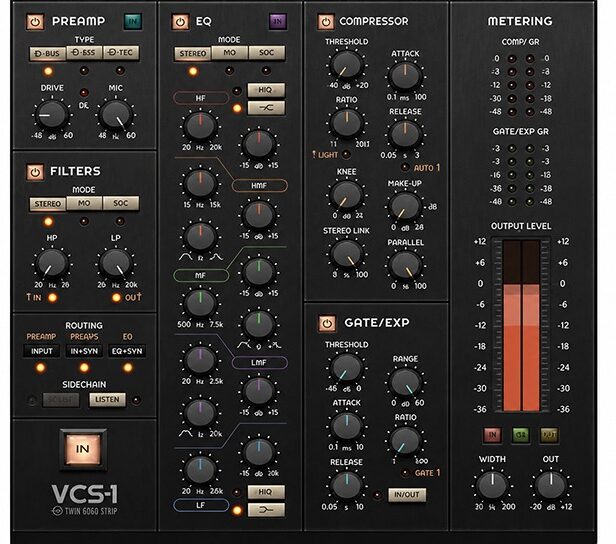
Task: Open the PREAMP routing INPUT selector
Action: tap(42, 351)
